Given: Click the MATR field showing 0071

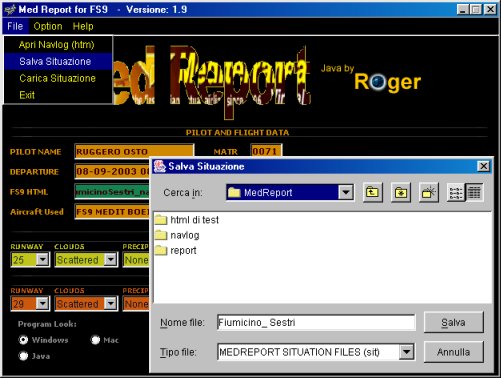Looking at the screenshot, I should pyautogui.click(x=266, y=151).
